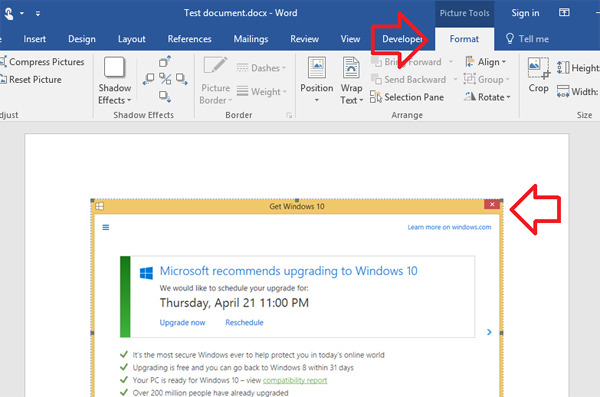Open the Picture Border dropdown

tap(215, 81)
